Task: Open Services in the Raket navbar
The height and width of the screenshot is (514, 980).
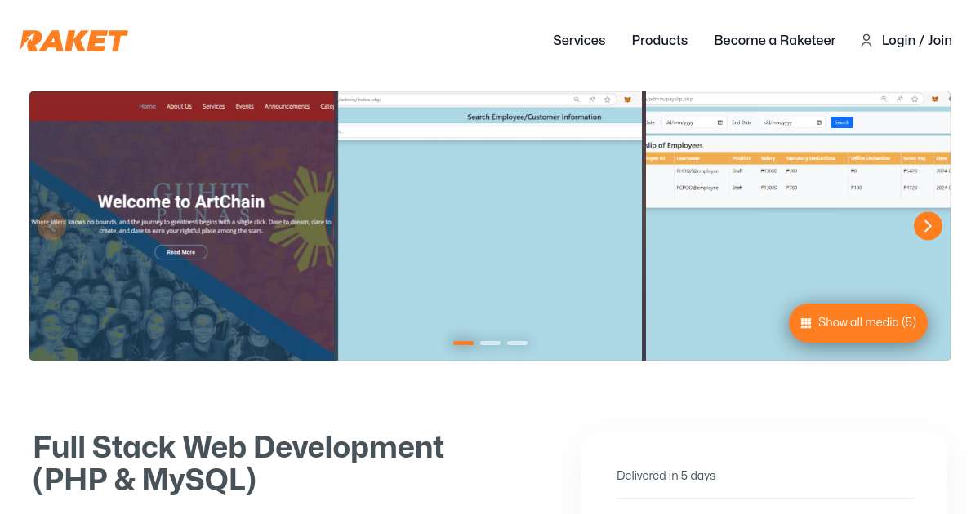Action: [x=579, y=41]
